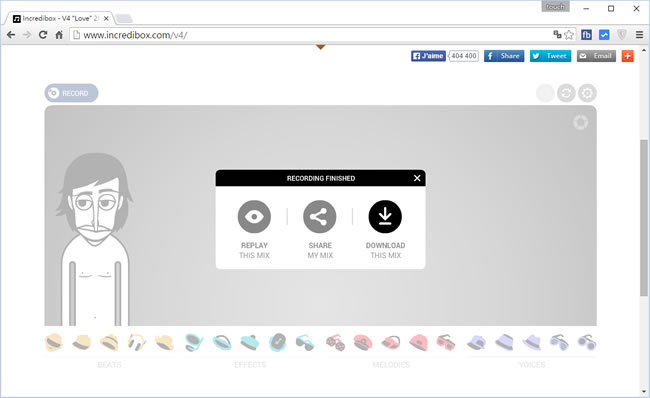
Task: Click the BEATS category label
Action: [x=109, y=364]
